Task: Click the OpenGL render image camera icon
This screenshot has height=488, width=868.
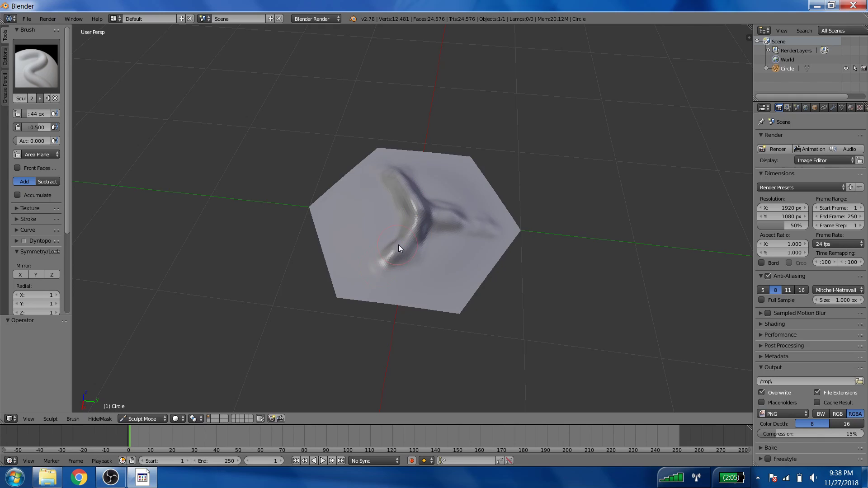Action: [271, 419]
